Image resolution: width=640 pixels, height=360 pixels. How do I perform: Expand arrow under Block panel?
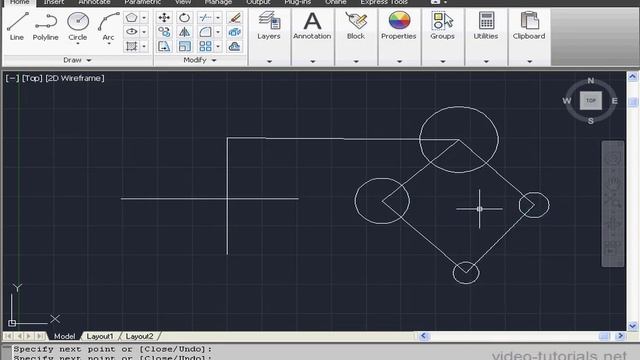[x=356, y=62]
